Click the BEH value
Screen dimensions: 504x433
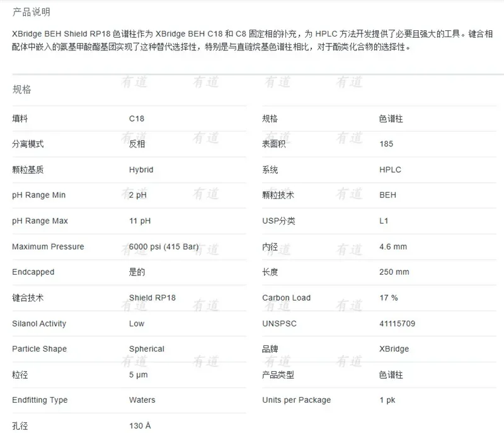pyautogui.click(x=387, y=195)
